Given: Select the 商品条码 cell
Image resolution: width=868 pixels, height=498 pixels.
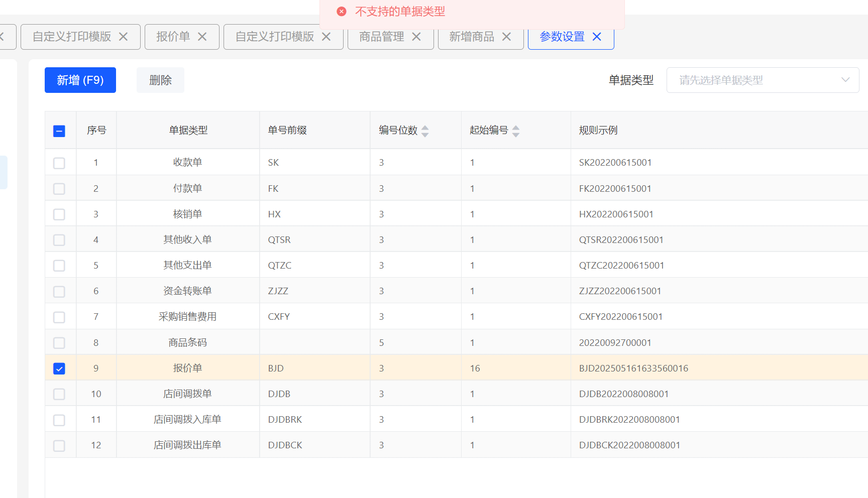Looking at the screenshot, I should (188, 342).
